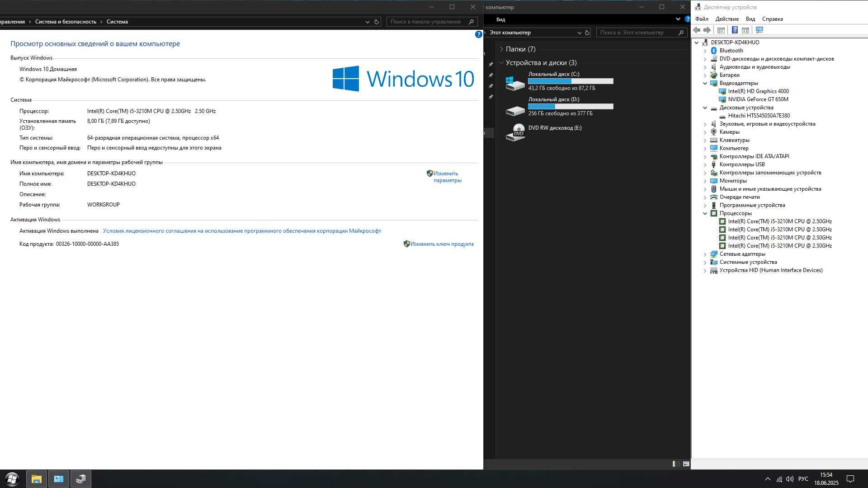868x488 pixels.
Task: Click Система и безопасность breadcrumb
Action: (66, 22)
